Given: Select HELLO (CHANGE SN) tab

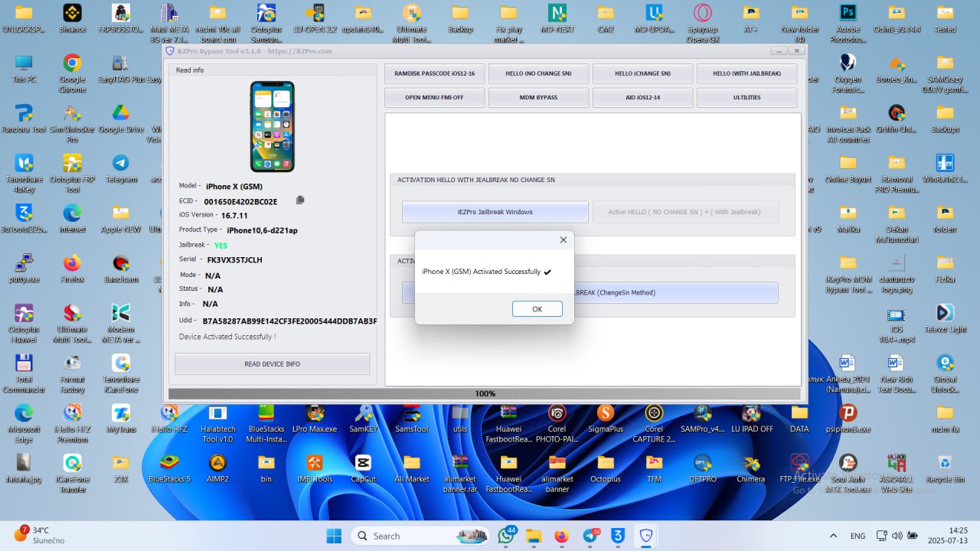Looking at the screenshot, I should (642, 73).
